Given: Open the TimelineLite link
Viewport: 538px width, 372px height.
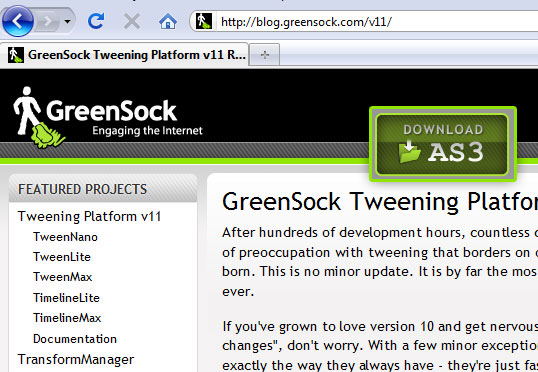Looking at the screenshot, I should [66, 298].
